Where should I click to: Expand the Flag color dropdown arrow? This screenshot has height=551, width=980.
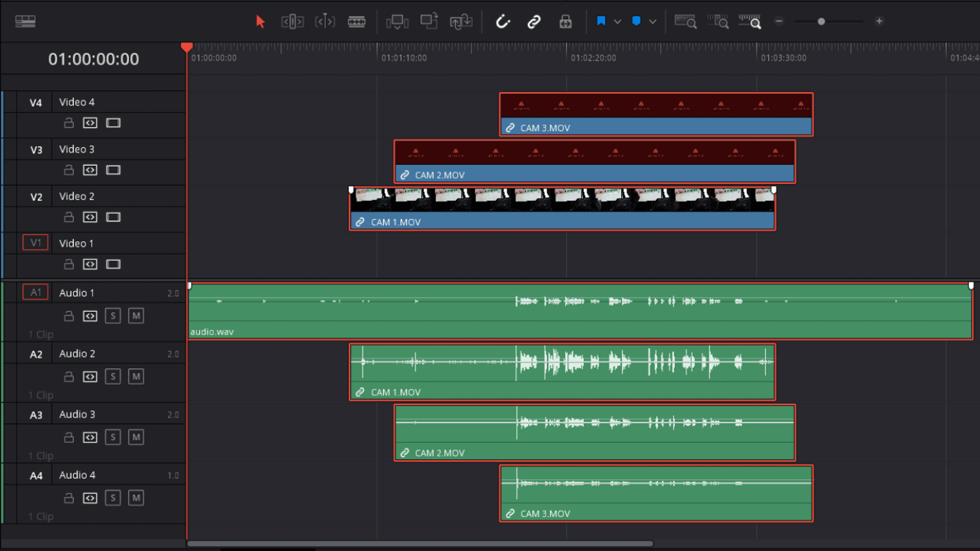pyautogui.click(x=618, y=21)
